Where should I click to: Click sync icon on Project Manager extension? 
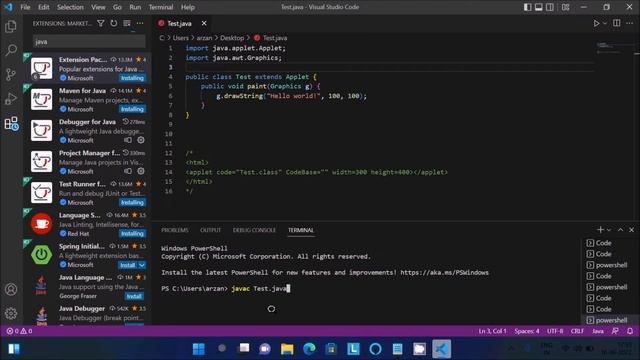tap(128, 171)
